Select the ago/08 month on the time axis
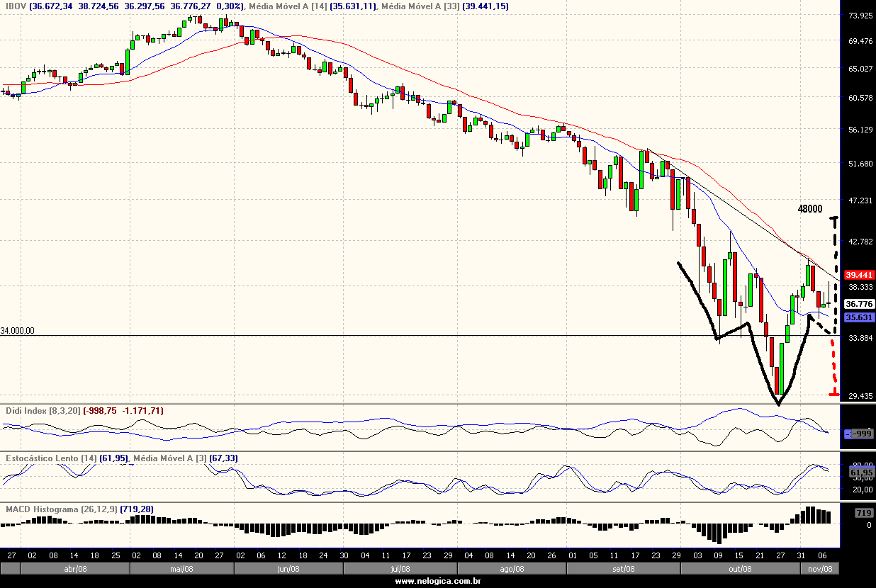This screenshot has height=588, width=876. click(512, 569)
